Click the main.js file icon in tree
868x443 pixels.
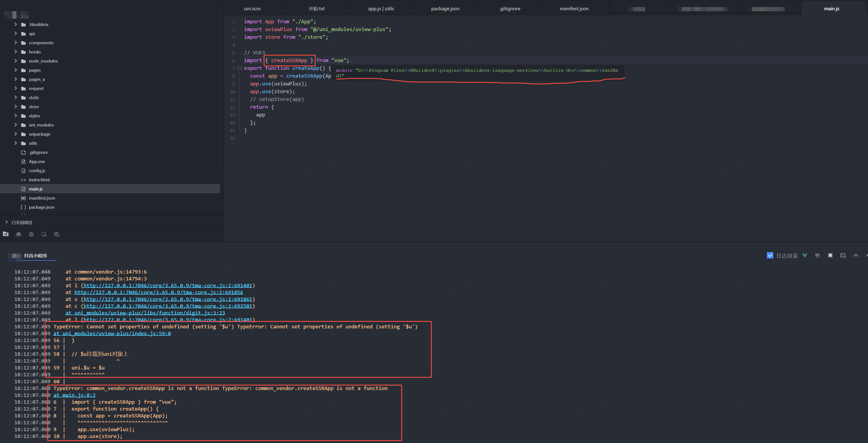pos(23,189)
